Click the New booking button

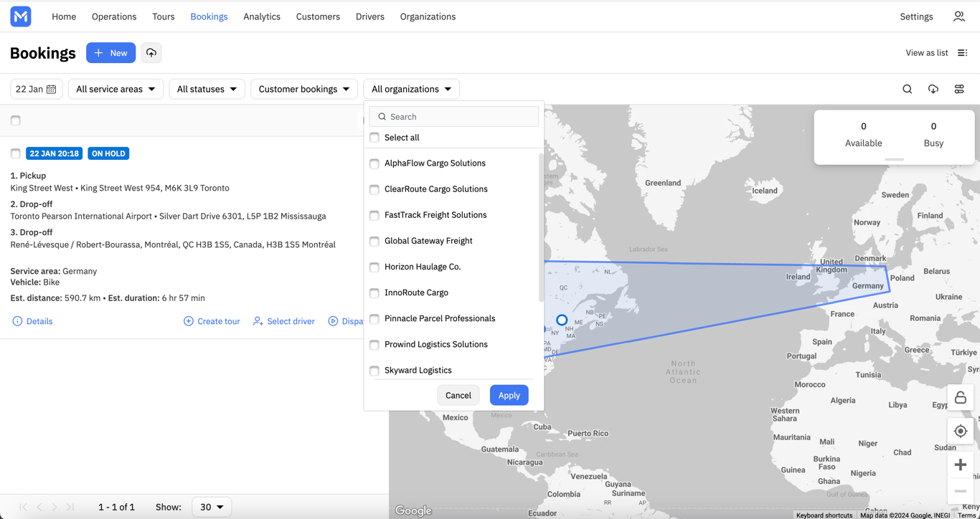[111, 53]
